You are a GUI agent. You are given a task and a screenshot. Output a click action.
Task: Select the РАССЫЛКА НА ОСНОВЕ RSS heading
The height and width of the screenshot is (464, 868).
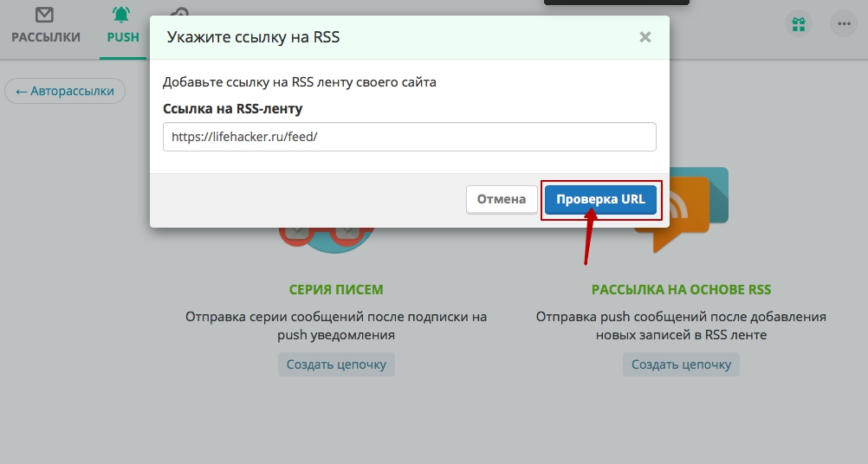coord(681,290)
